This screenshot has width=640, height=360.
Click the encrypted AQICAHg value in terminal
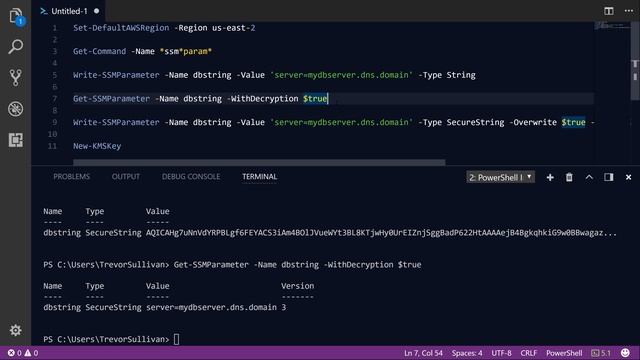[x=381, y=233]
